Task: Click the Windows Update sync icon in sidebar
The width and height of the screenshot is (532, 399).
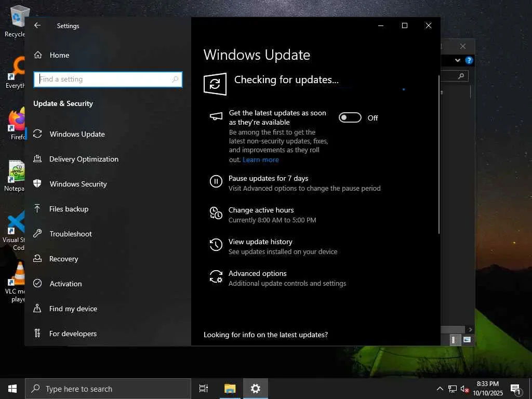Action: (37, 134)
